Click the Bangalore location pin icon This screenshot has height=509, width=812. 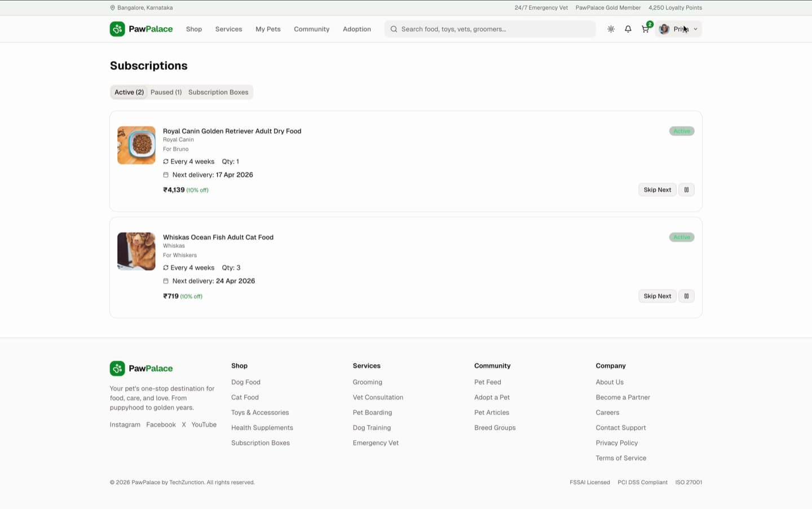[x=112, y=8]
